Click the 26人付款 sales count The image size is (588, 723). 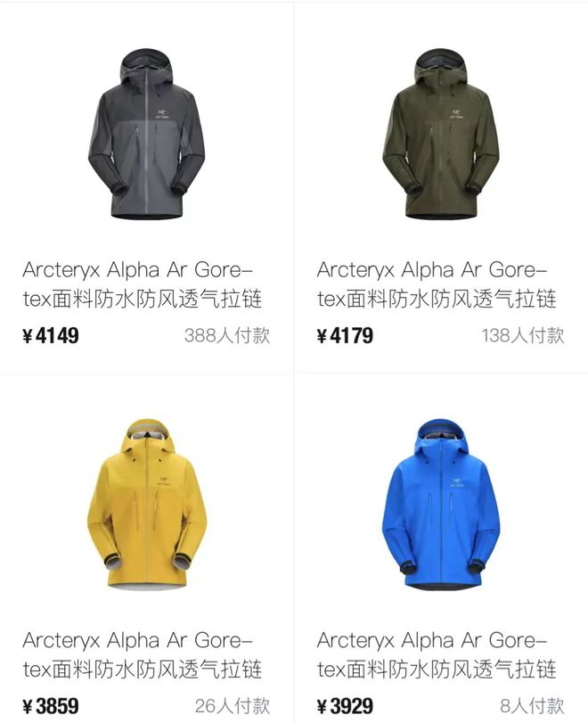[x=233, y=706]
